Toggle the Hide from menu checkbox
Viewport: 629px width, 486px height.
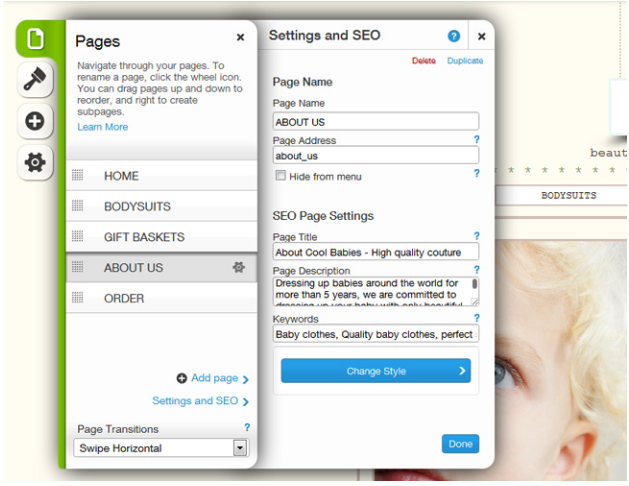tap(280, 176)
